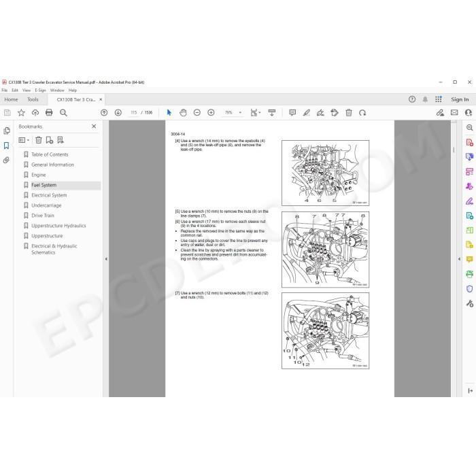Image resolution: width=476 pixels, height=476 pixels.
Task: Open the Fill & Sign pen tool in right pane
Action: point(469,201)
